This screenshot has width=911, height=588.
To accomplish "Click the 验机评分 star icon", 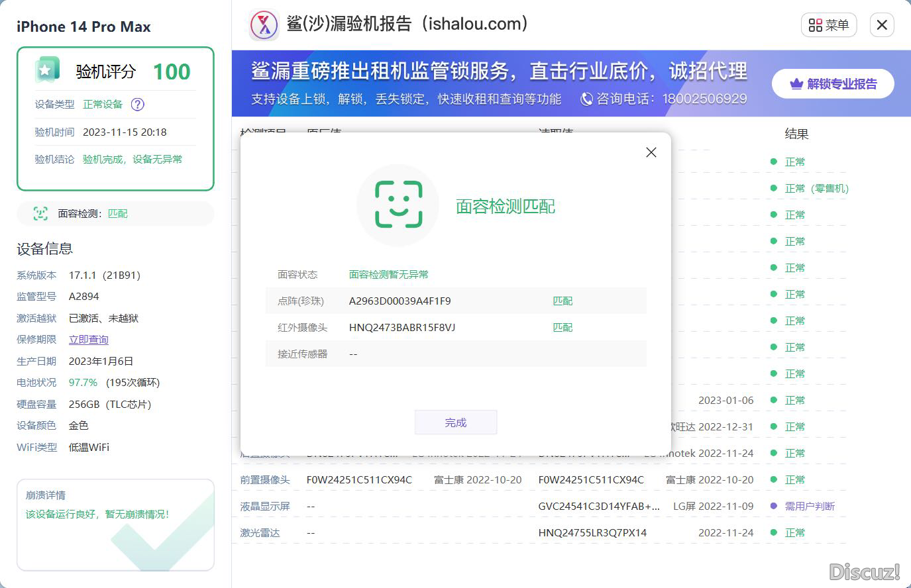I will point(46,70).
